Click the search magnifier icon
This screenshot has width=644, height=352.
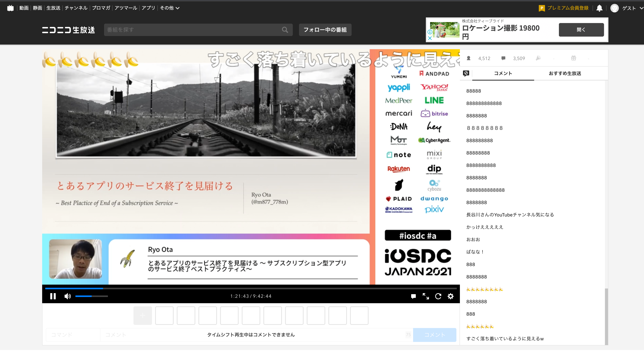[x=285, y=30]
